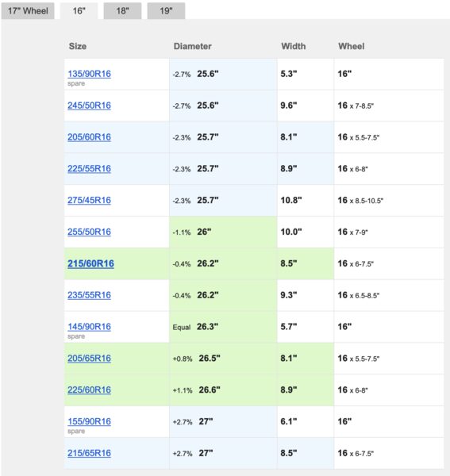
Task: Open the 205/60R16 tire link
Action: click(89, 137)
